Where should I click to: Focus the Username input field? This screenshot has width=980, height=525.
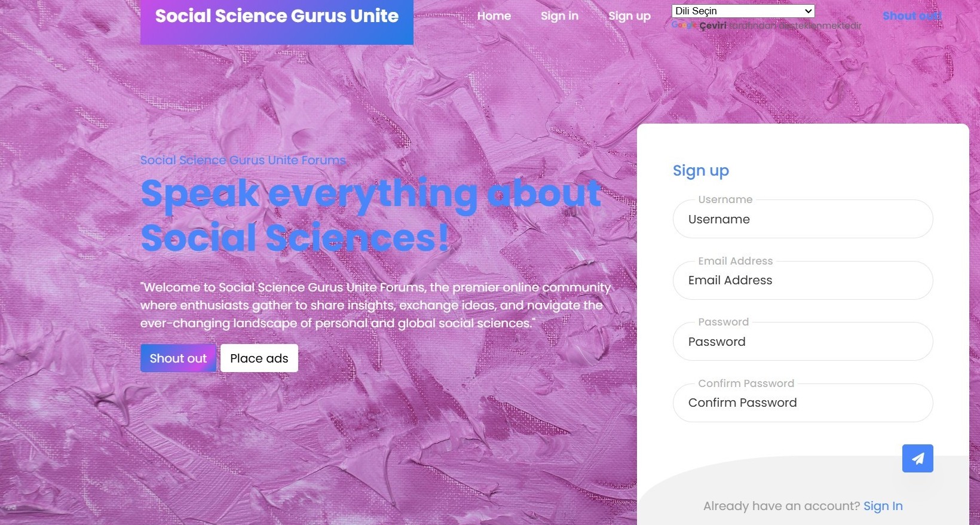point(803,219)
